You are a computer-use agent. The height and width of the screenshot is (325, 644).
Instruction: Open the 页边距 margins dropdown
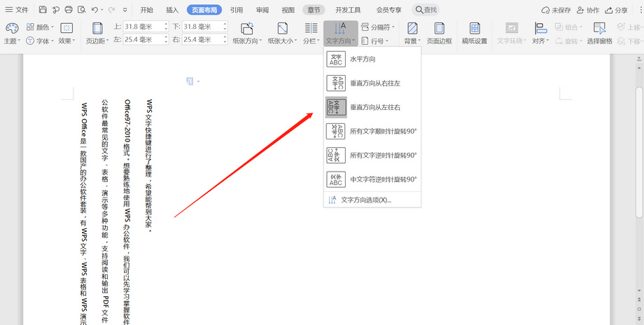pos(97,34)
